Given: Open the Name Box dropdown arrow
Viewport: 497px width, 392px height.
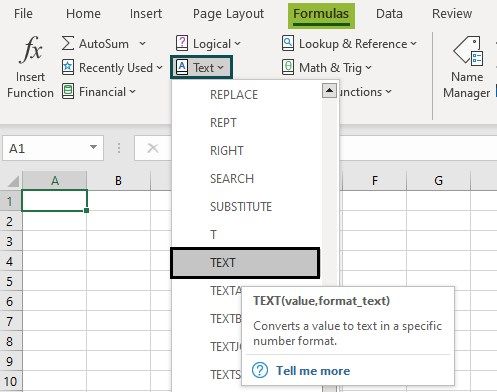Looking at the screenshot, I should [93, 147].
